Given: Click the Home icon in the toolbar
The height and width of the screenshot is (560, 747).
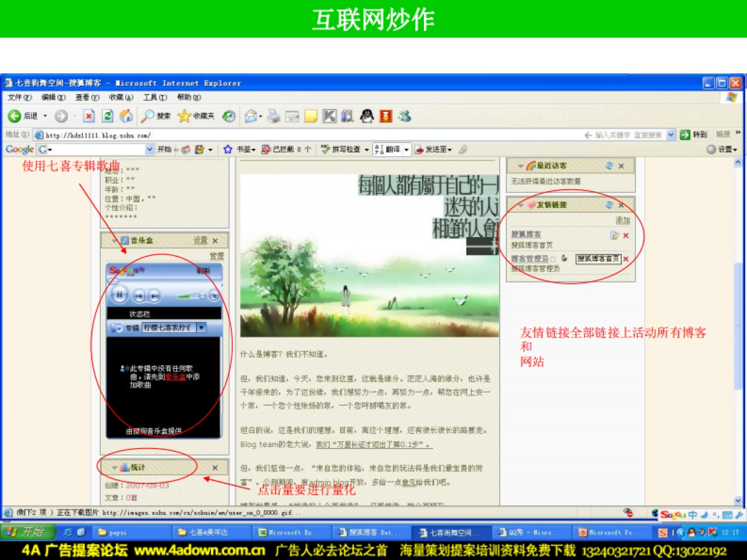Looking at the screenshot, I should (x=126, y=116).
